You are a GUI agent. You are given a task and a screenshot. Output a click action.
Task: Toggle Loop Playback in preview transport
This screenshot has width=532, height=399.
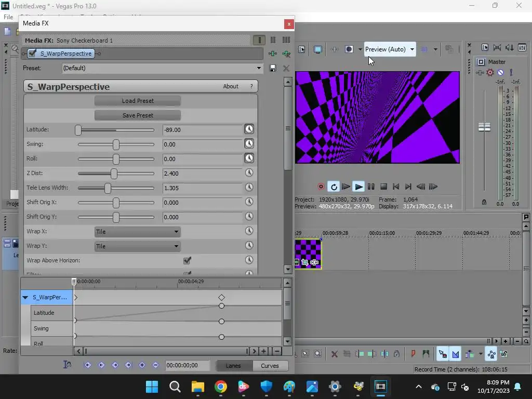(x=334, y=187)
